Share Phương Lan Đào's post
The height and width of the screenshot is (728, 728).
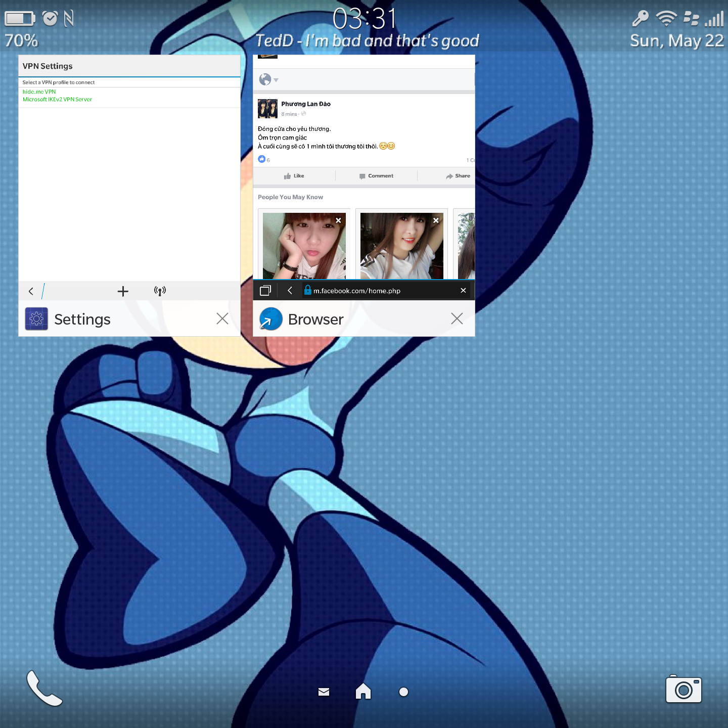point(458,176)
